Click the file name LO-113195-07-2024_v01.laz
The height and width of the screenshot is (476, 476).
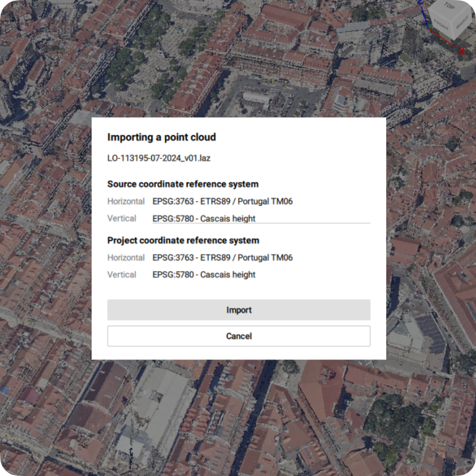(159, 158)
